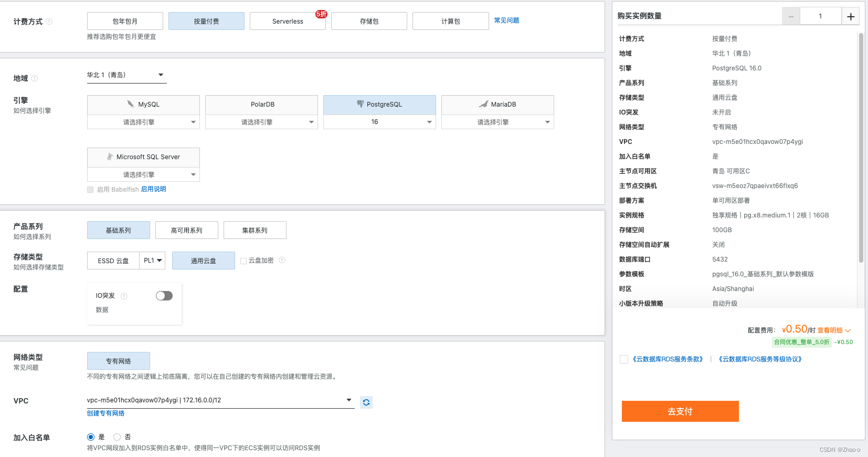Select 专有网络 network type
The height and width of the screenshot is (457, 868).
(x=119, y=361)
